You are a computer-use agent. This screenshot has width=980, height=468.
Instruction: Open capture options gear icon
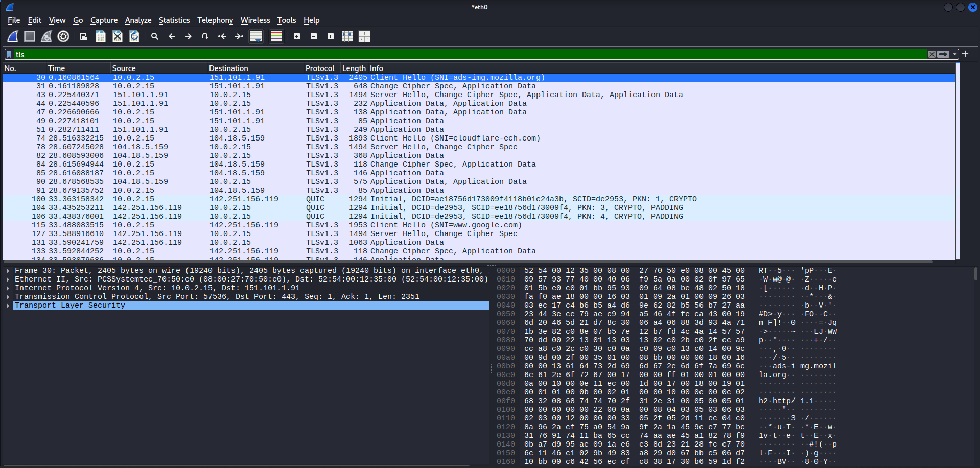(63, 36)
